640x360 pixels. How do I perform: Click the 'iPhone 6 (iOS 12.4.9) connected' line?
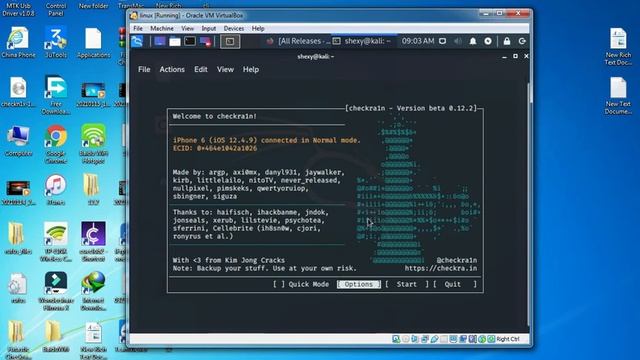click(x=267, y=140)
